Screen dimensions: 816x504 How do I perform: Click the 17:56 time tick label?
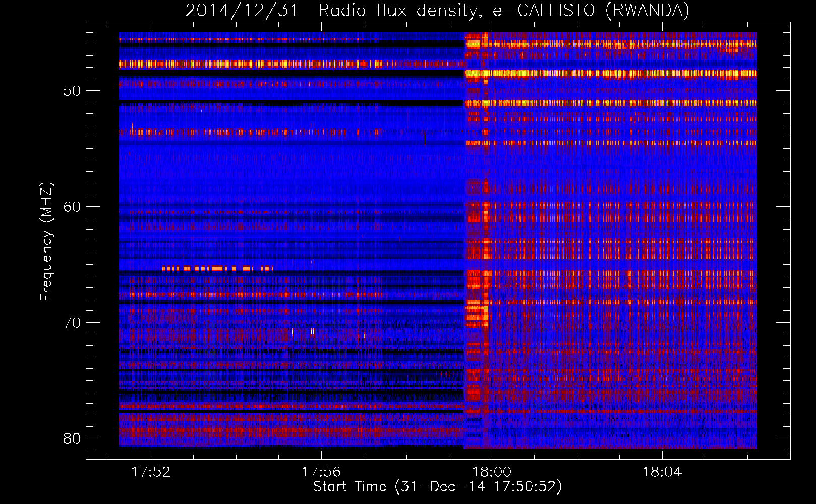coord(321,472)
